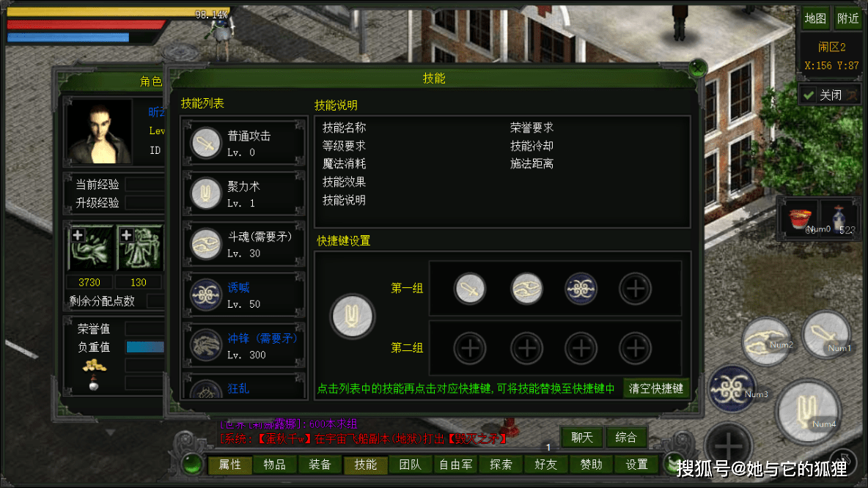Click the blue 负重值 weight bar
The image size is (868, 488).
pos(145,347)
